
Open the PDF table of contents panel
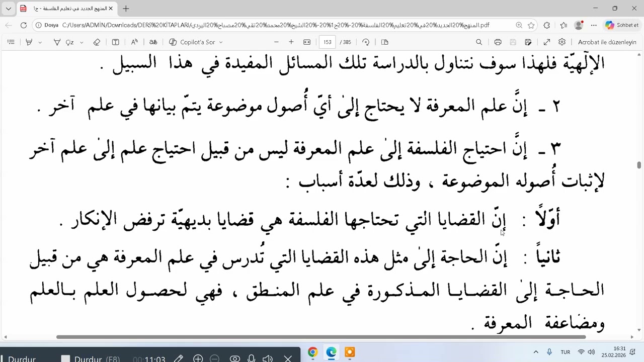tap(11, 42)
